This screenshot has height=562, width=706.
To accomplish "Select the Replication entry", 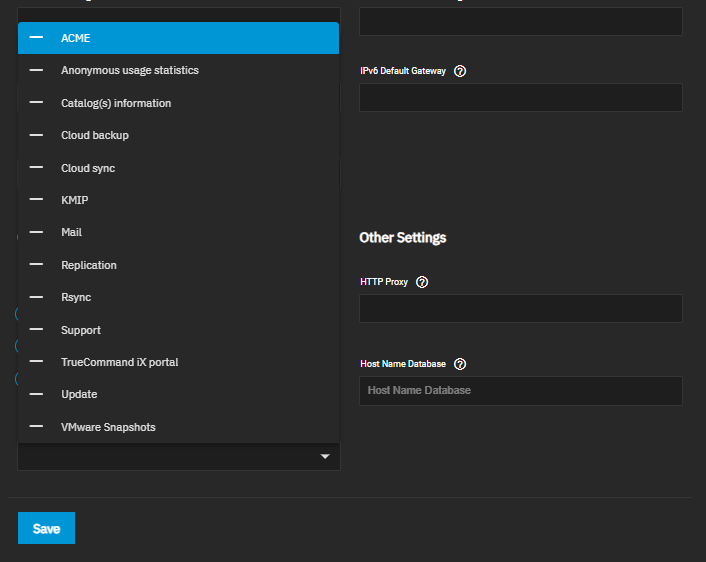I will pyautogui.click(x=89, y=265).
